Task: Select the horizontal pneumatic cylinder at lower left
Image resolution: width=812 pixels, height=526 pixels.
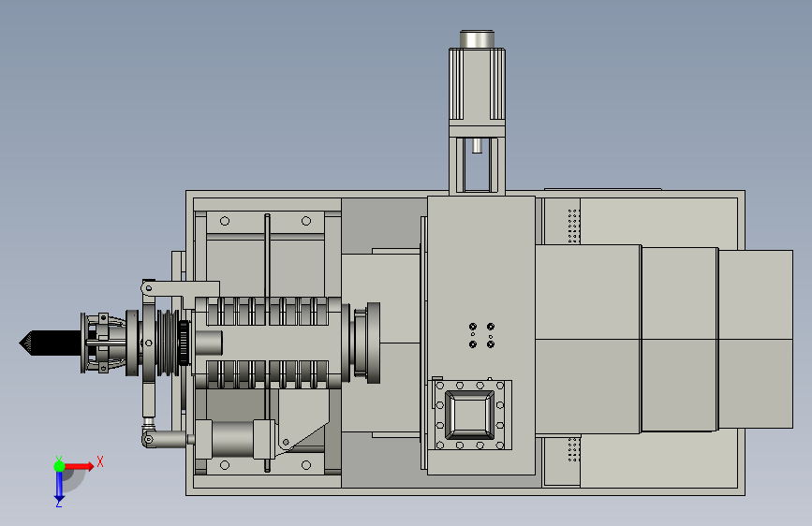Action: pos(236,439)
